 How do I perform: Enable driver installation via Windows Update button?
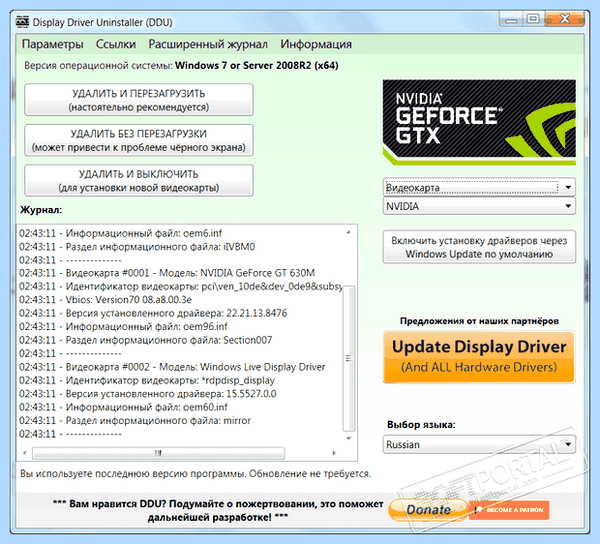click(x=479, y=247)
